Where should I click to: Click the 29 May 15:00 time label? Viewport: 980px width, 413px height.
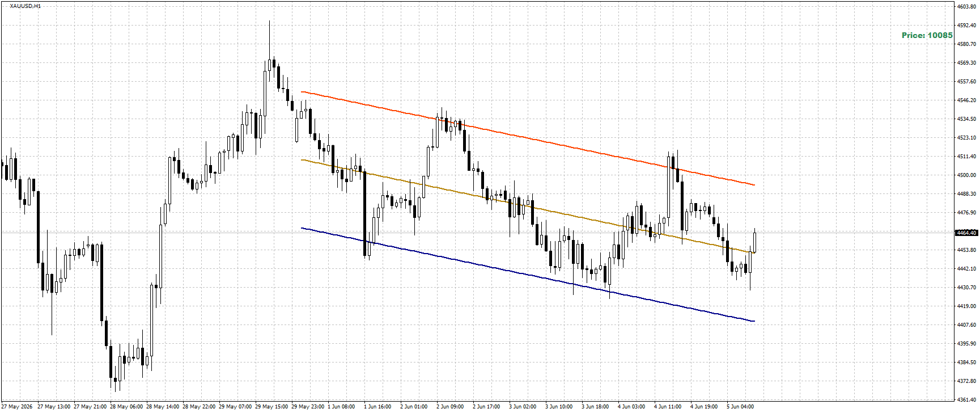pyautogui.click(x=272, y=407)
